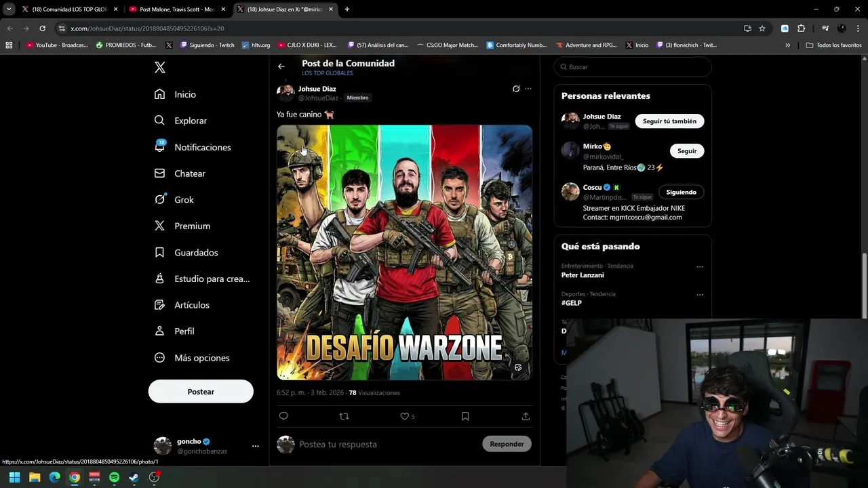The image size is (868, 488).
Task: Repost using the repost icon
Action: tap(344, 416)
